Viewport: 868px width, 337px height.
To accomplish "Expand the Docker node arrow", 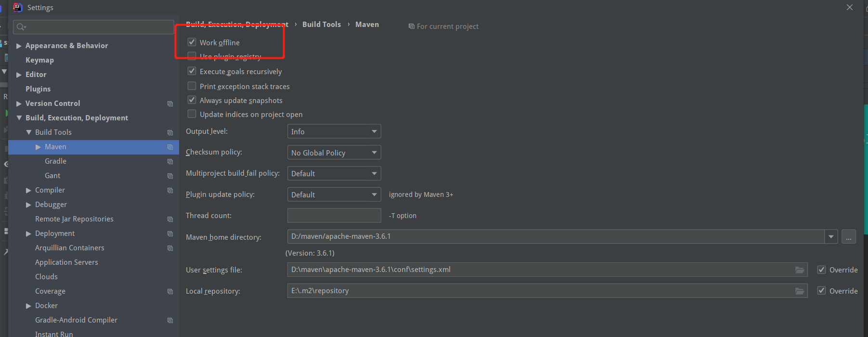I will click(28, 306).
